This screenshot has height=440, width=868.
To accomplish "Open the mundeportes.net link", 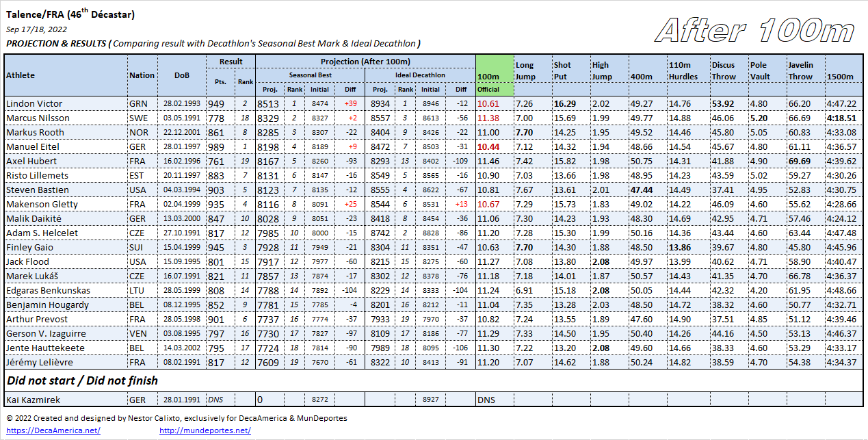I will (205, 430).
